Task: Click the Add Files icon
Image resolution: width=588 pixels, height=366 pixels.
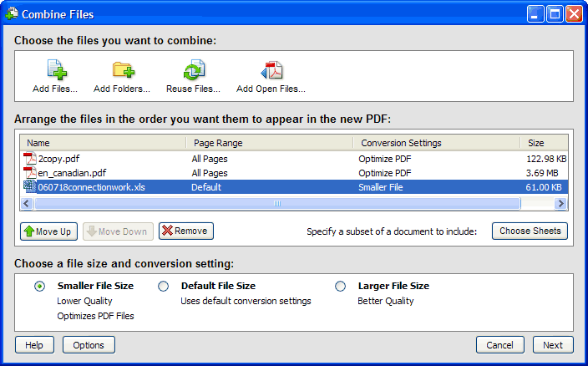Action: pos(55,71)
